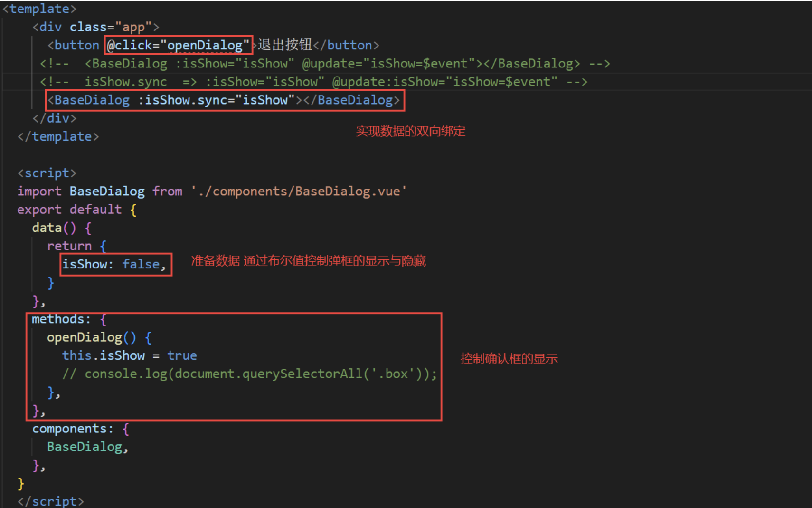This screenshot has height=508, width=812.
Task: Click the closing </div> tag
Action: [x=54, y=118]
